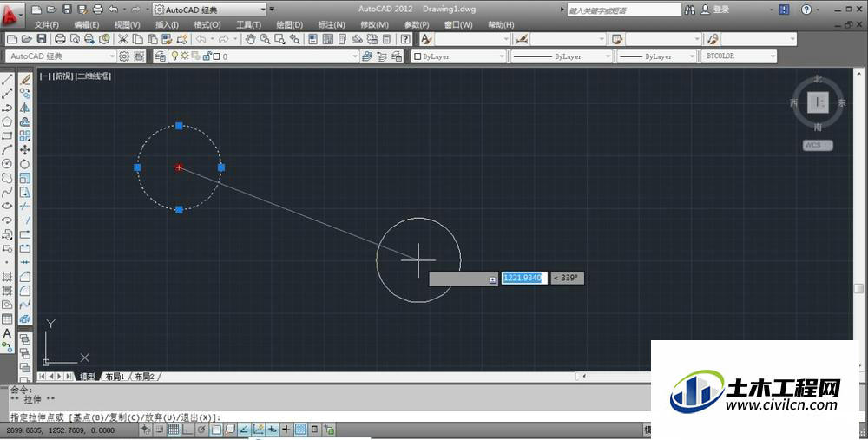Open the 修改(M) menu
The height and width of the screenshot is (440, 868).
pos(374,25)
